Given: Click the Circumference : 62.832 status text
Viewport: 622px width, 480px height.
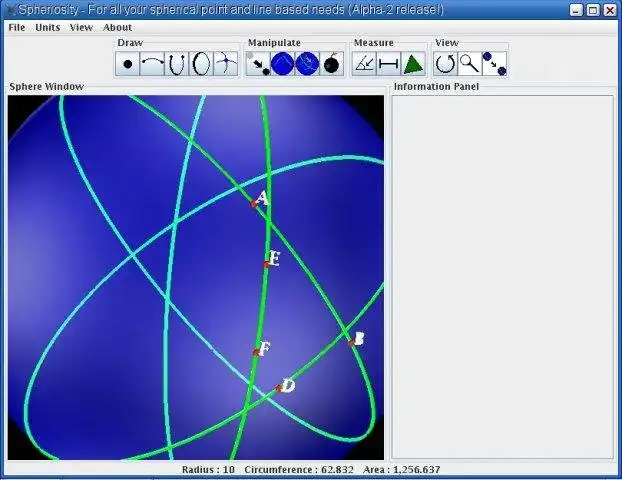Looking at the screenshot, I should click(299, 470).
